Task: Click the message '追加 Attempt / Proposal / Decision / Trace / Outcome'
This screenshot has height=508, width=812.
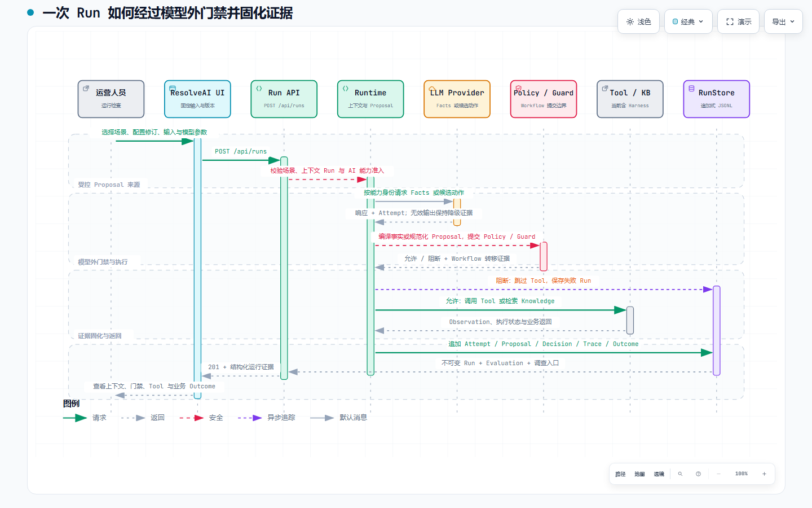Action: pos(544,344)
